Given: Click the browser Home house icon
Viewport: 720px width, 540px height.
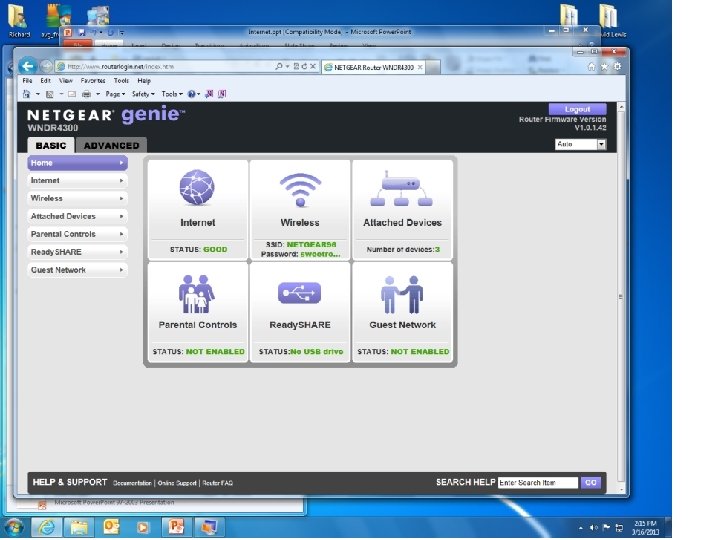Looking at the screenshot, I should pyautogui.click(x=591, y=67).
